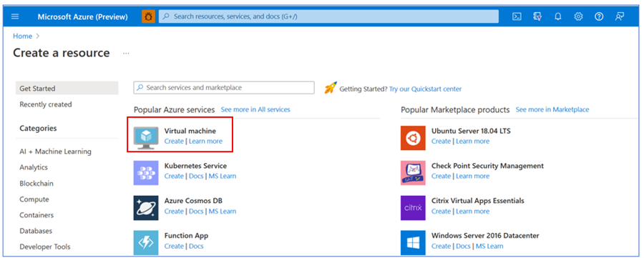Open Docs for Windows Server 2016 Datacenter
This screenshot has width=644, height=258.
[463, 246]
